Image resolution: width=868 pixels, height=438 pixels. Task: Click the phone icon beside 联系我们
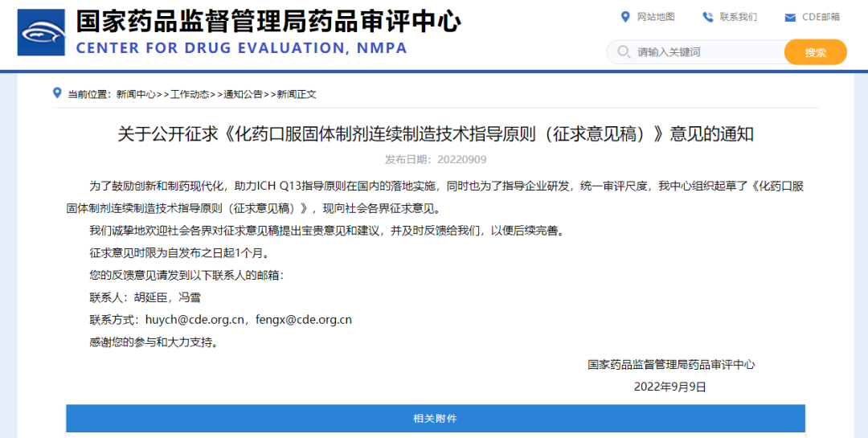tap(707, 17)
